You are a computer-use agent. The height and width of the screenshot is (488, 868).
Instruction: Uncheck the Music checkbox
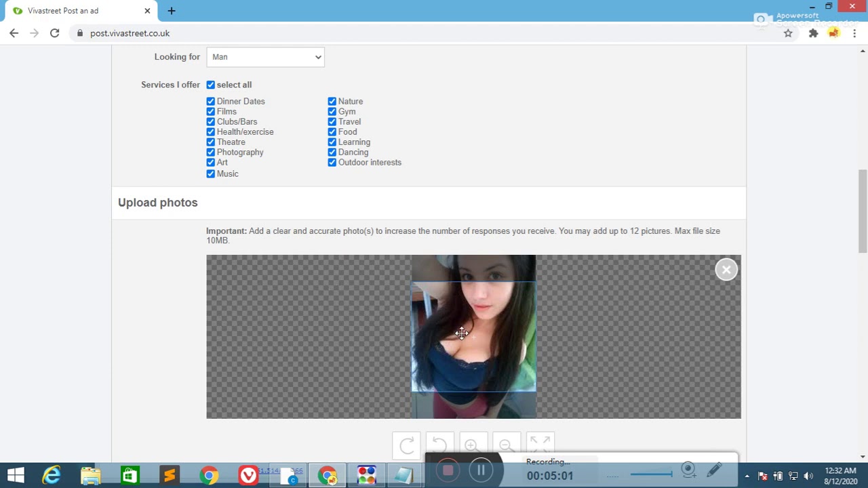210,174
